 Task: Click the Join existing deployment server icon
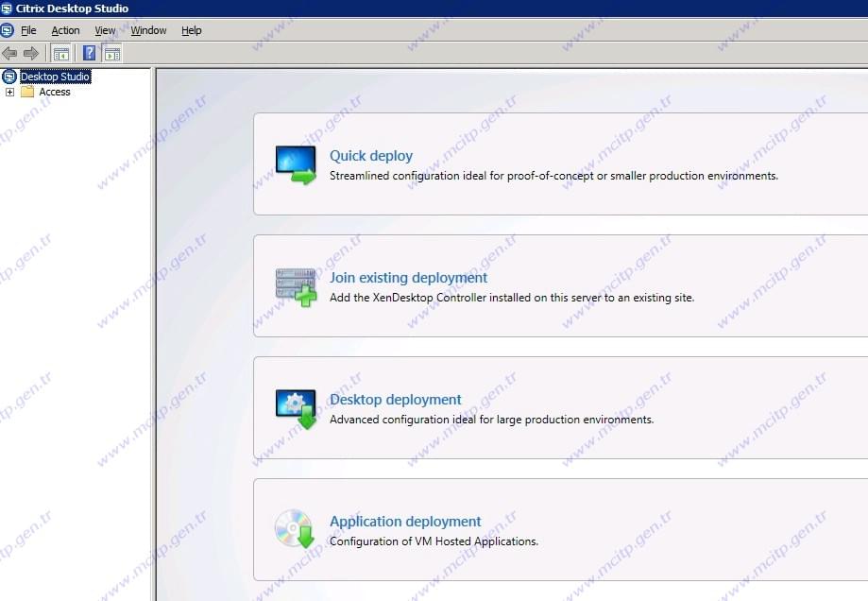pos(297,287)
